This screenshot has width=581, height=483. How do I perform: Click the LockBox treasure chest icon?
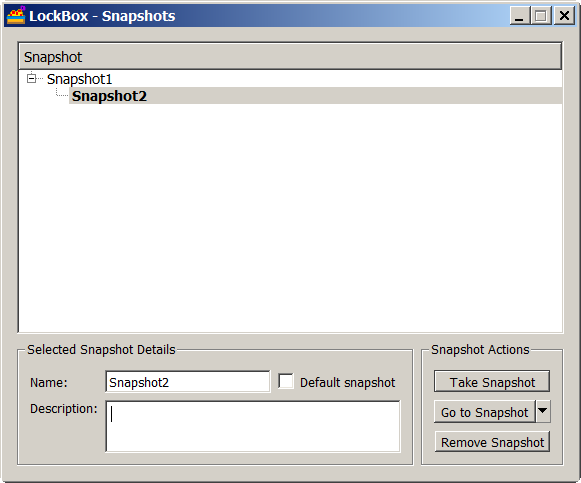coord(16,16)
